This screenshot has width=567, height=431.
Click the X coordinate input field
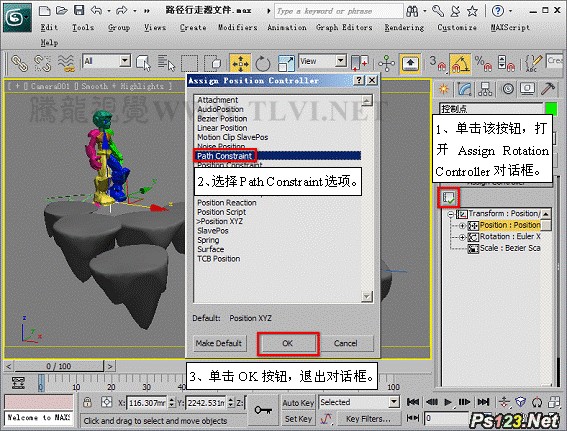(x=146, y=402)
